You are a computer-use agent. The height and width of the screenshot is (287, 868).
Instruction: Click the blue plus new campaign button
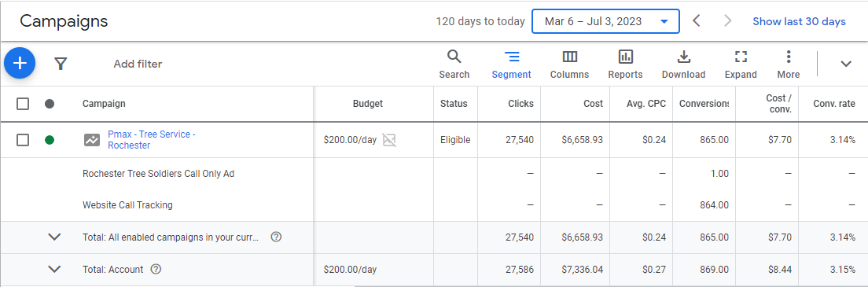(x=20, y=63)
